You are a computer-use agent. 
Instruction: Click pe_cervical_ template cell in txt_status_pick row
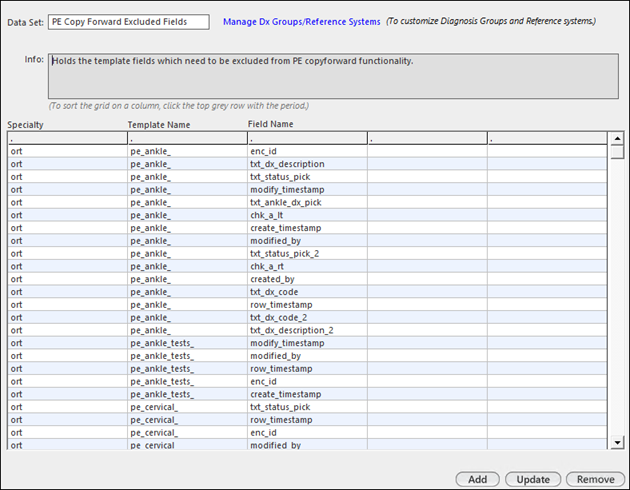[187, 407]
